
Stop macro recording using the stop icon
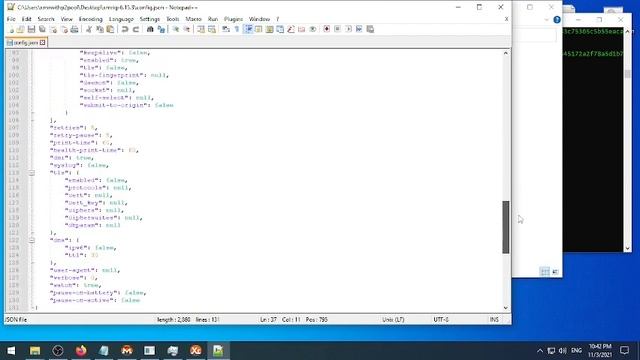pos(337,29)
